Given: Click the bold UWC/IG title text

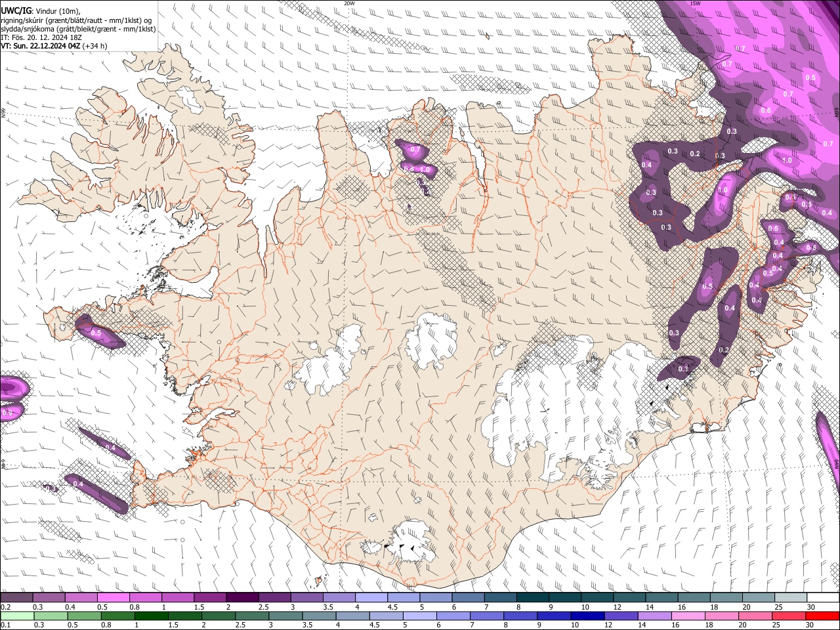Looking at the screenshot, I should coord(16,10).
